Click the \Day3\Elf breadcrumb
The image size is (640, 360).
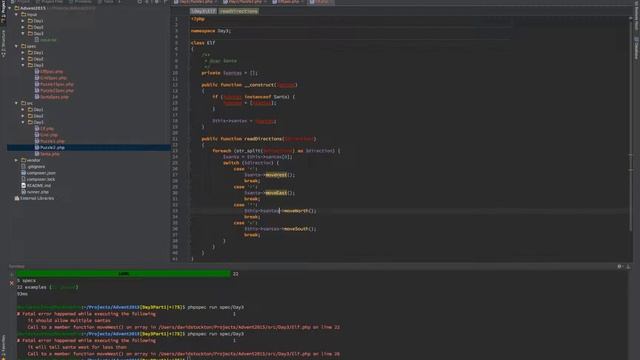coord(203,11)
